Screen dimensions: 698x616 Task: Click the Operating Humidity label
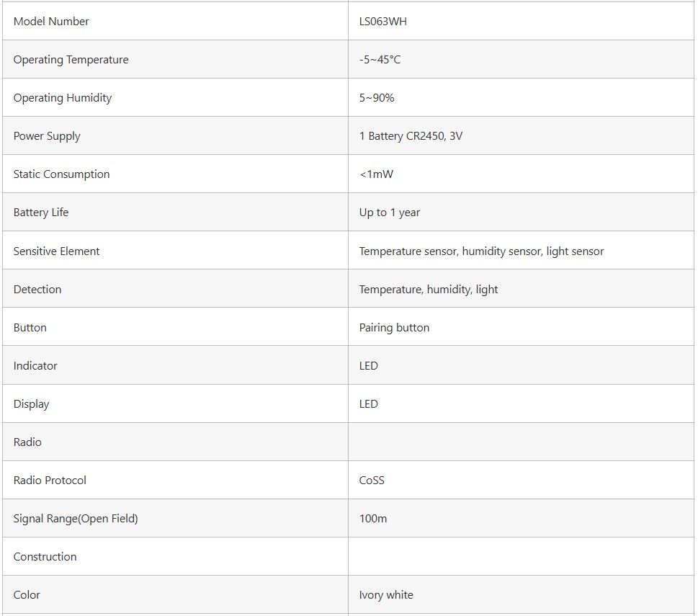(x=62, y=98)
